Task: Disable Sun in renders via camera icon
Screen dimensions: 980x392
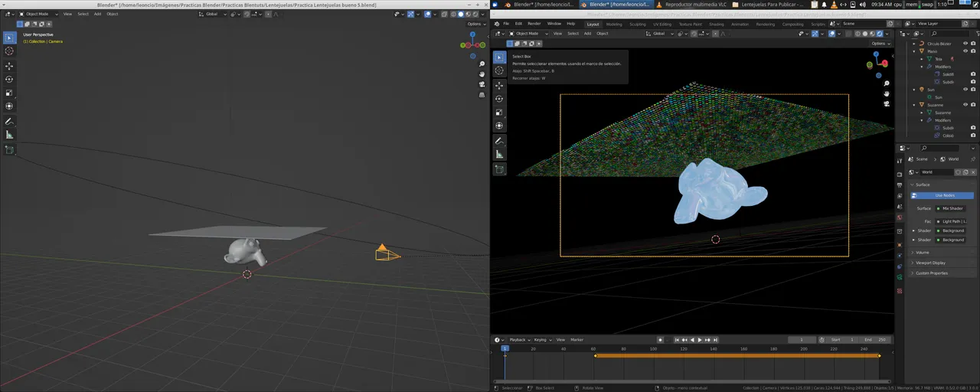Action: tap(973, 90)
